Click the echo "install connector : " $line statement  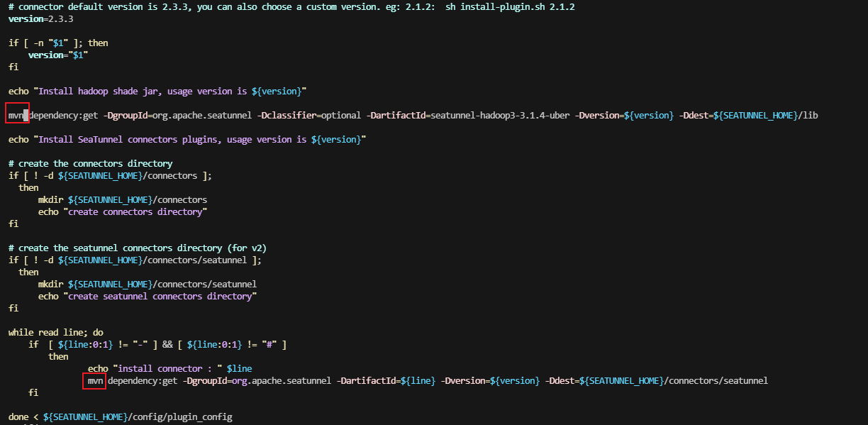(170, 368)
